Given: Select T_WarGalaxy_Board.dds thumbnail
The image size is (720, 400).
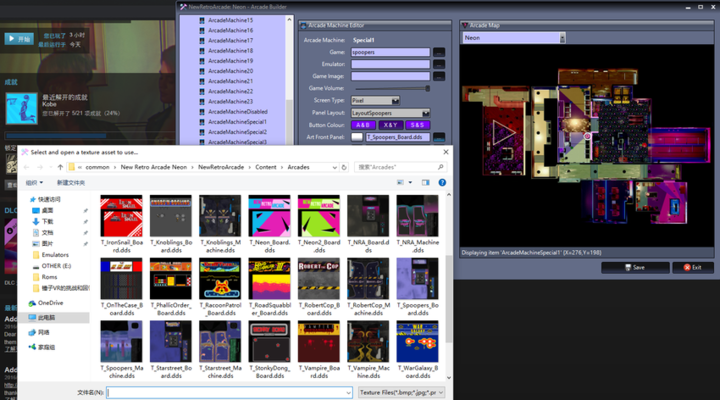Looking at the screenshot, I should point(417,342).
